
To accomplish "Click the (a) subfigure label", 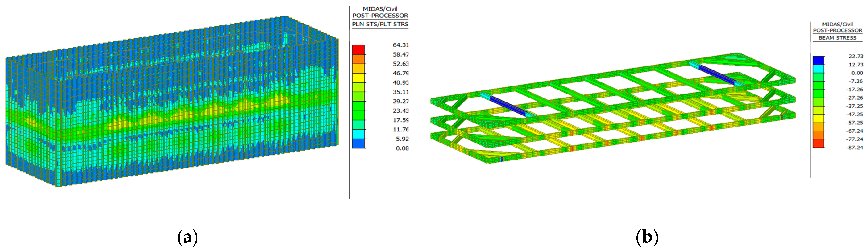I will 187,238.
